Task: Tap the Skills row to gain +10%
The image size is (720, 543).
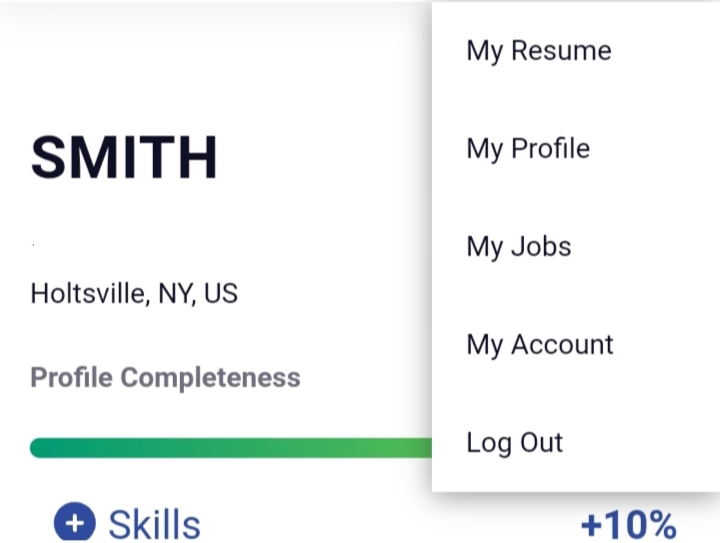Action: tap(365, 523)
